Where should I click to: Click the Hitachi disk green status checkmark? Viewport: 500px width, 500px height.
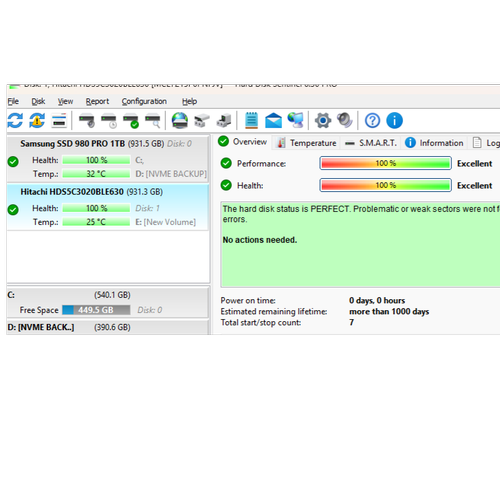[13, 210]
